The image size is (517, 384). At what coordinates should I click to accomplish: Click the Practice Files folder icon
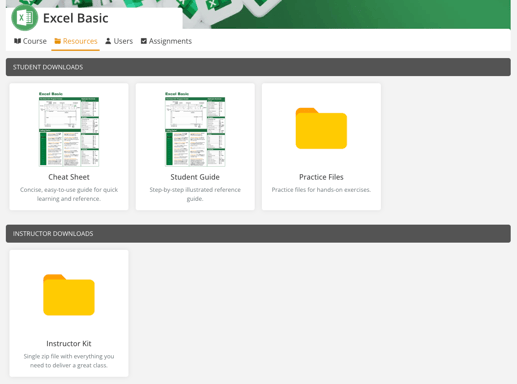tap(321, 128)
